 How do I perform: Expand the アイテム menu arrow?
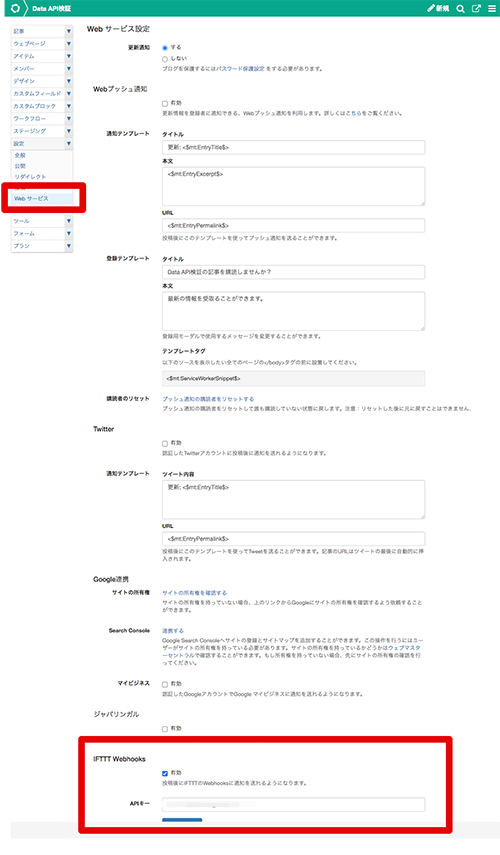tap(69, 56)
